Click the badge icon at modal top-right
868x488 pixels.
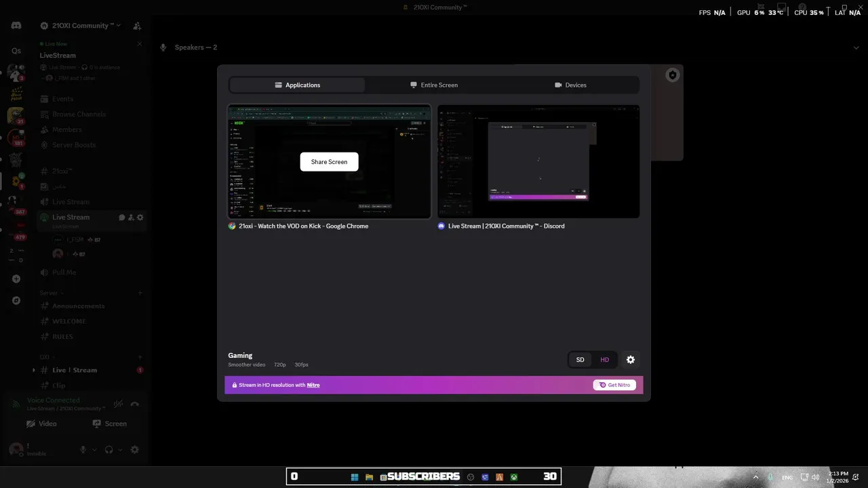[x=672, y=75]
